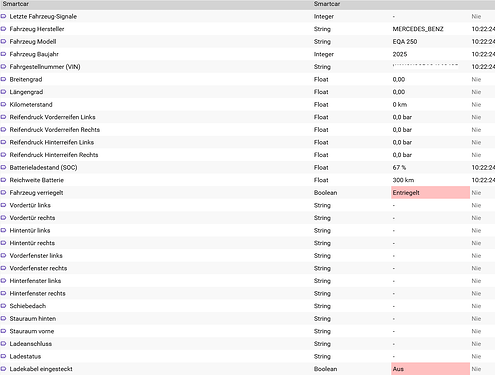Select the red Entriegelt value cell

[x=430, y=193]
